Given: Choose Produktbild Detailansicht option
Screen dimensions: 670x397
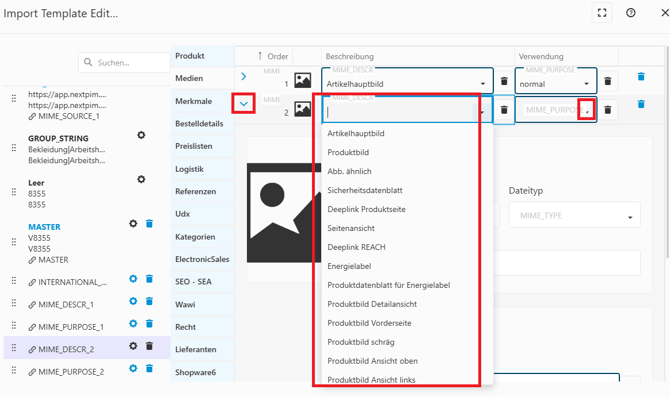Looking at the screenshot, I should point(407,304).
